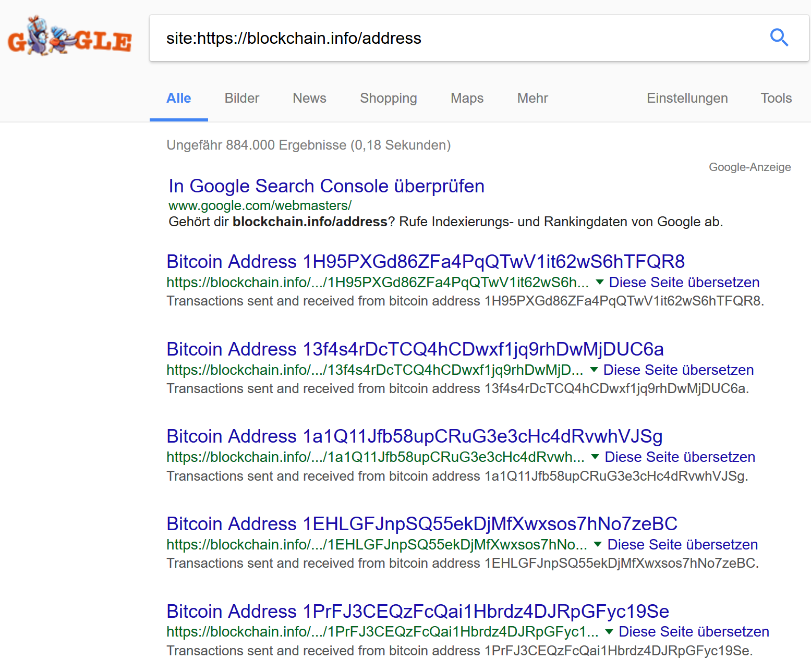This screenshot has height=672, width=811.
Task: Open the Einstellungen menu
Action: (687, 98)
